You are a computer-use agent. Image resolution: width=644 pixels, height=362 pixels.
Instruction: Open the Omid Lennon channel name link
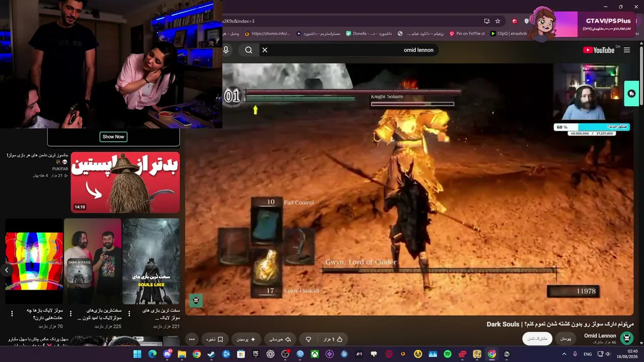click(600, 336)
